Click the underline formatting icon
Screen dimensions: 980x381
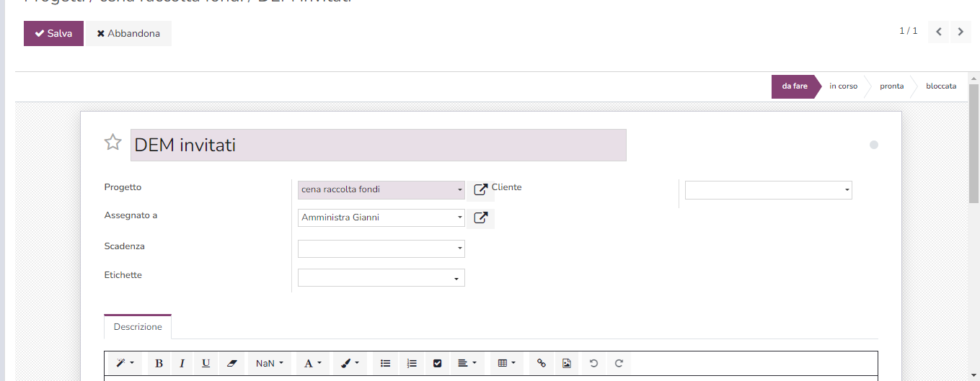point(206,364)
